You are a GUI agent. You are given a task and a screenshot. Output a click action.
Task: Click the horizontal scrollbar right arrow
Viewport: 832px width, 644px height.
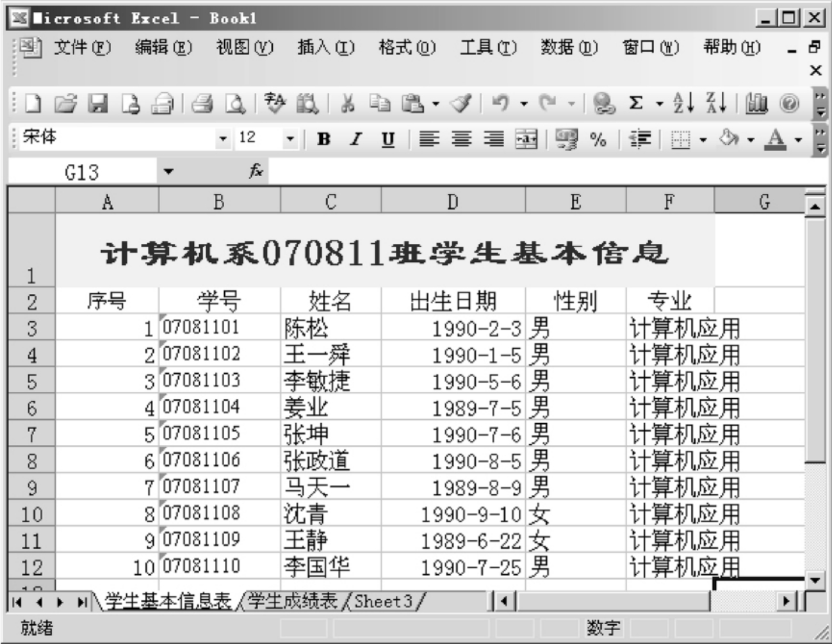tap(785, 602)
